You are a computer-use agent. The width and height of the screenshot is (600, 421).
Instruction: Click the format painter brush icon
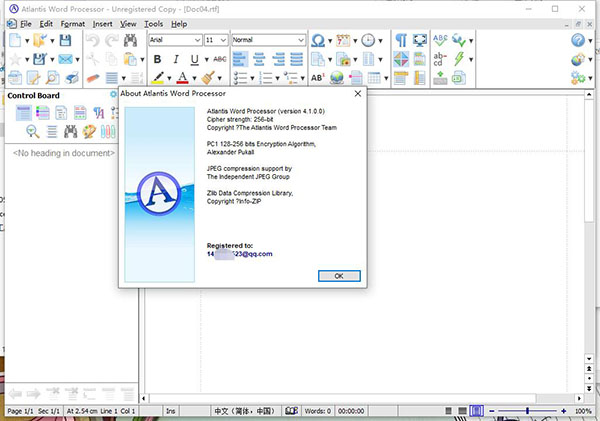coord(208,78)
